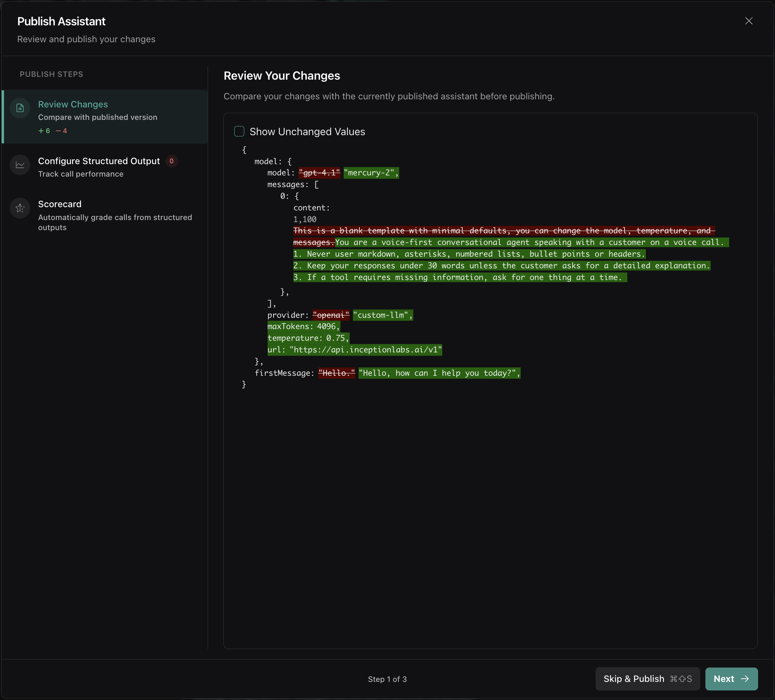Click the added "mercury-2" model value

(x=371, y=173)
